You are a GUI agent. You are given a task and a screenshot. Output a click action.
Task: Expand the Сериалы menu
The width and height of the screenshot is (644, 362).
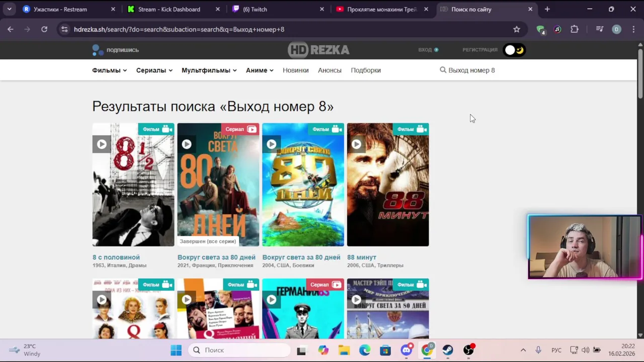[154, 70]
